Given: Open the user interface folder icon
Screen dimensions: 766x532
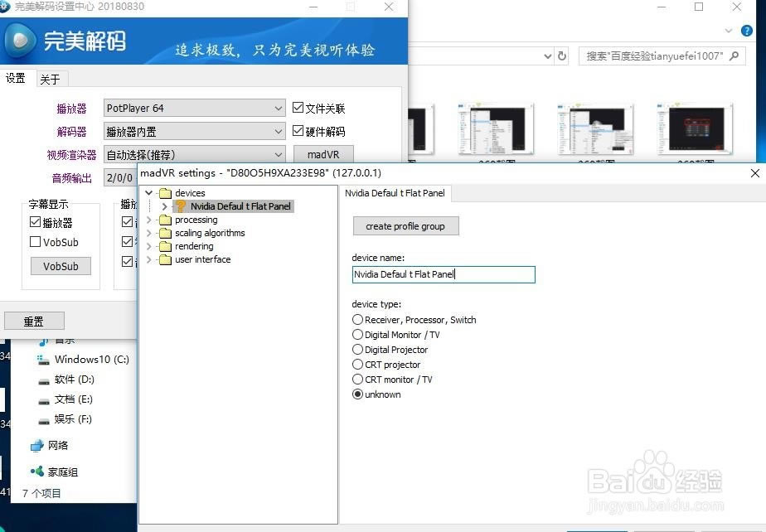Looking at the screenshot, I should [166, 259].
